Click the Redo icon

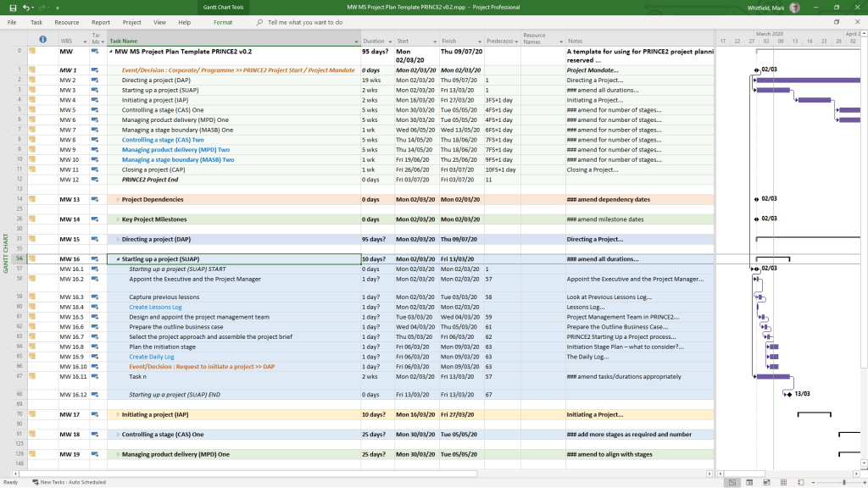[x=42, y=8]
